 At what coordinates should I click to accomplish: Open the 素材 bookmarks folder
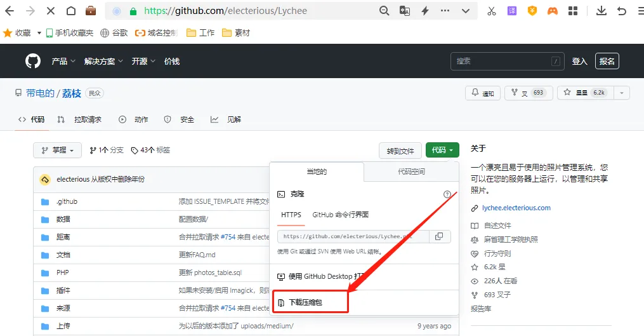coord(236,33)
